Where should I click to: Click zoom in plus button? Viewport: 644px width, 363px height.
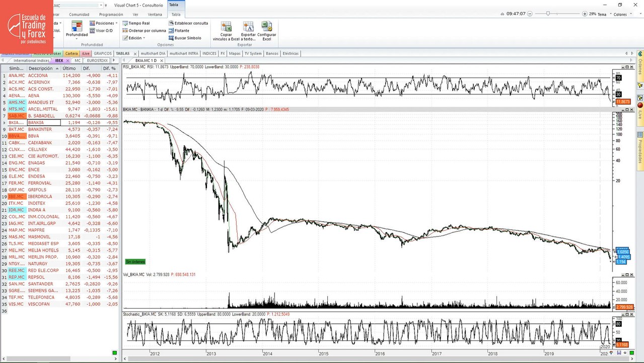tap(585, 14)
